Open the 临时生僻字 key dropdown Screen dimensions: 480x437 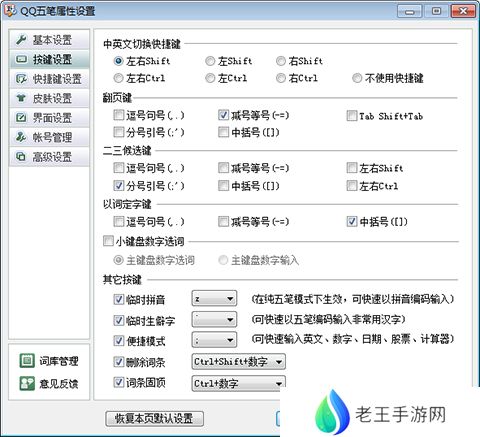pyautogui.click(x=214, y=319)
